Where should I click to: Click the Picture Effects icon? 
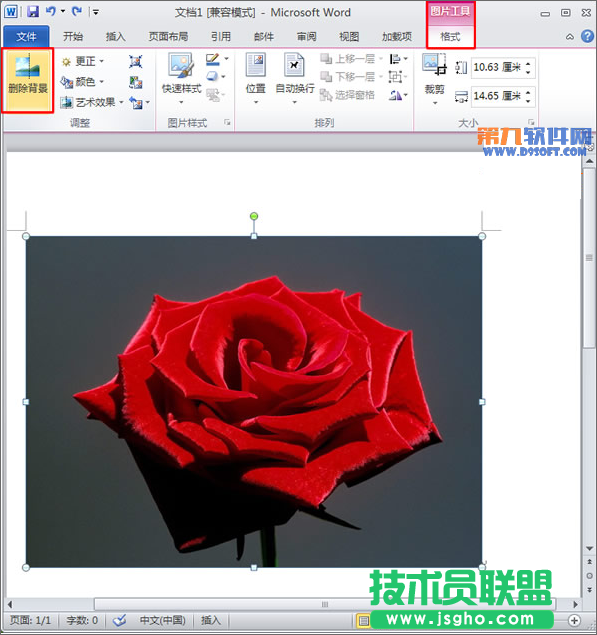212,76
